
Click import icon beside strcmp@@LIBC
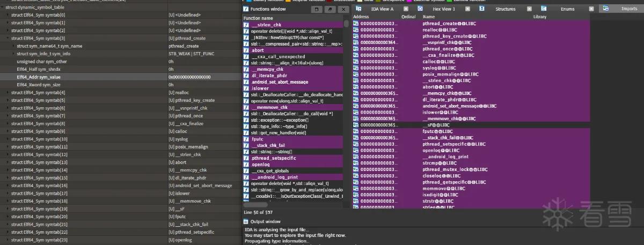pyautogui.click(x=356, y=163)
